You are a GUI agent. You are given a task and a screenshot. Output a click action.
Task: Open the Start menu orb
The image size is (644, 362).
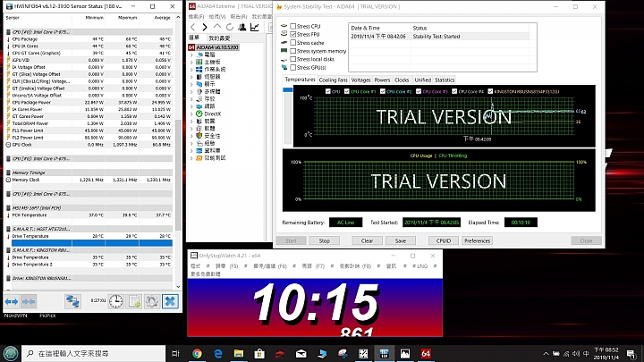click(x=10, y=353)
